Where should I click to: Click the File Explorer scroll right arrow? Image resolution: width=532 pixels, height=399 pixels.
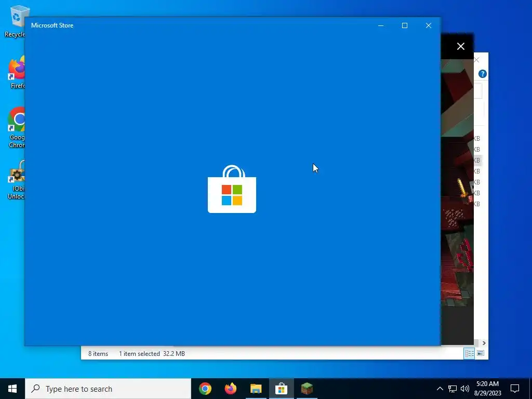point(484,343)
